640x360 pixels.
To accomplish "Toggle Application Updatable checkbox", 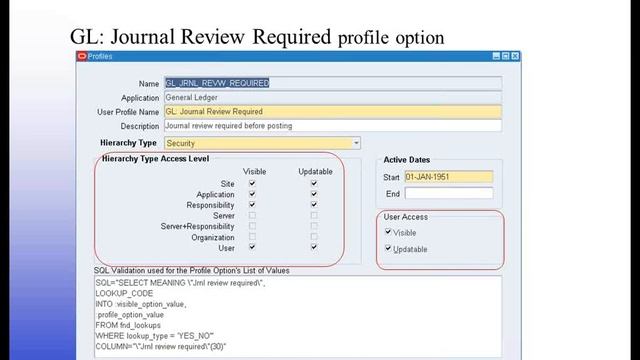I will click(314, 194).
